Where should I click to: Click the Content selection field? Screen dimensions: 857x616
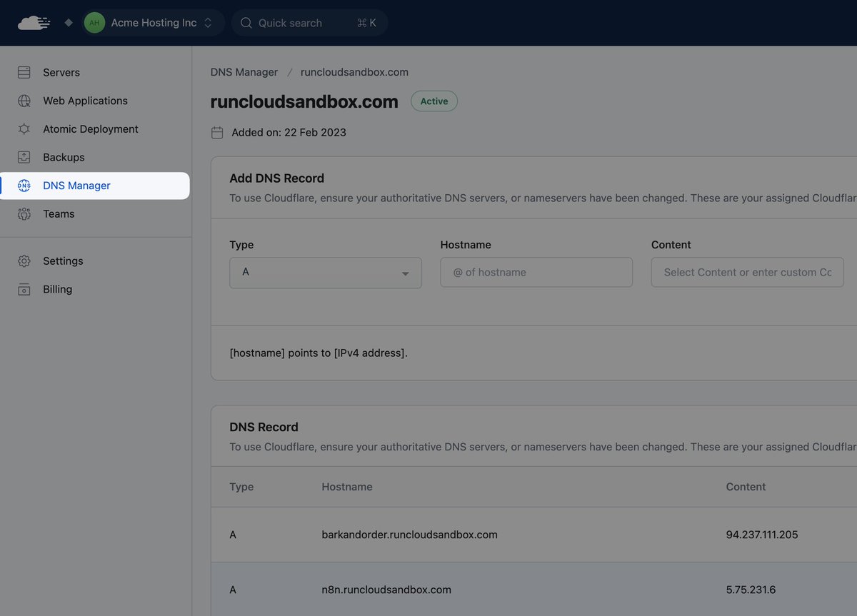[748, 273]
